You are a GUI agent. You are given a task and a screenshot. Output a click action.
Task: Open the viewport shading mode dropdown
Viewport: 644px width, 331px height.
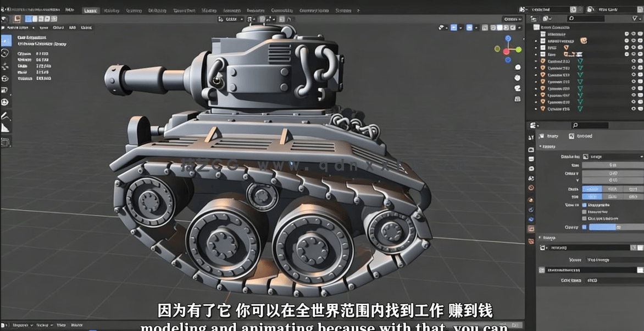pyautogui.click(x=519, y=27)
